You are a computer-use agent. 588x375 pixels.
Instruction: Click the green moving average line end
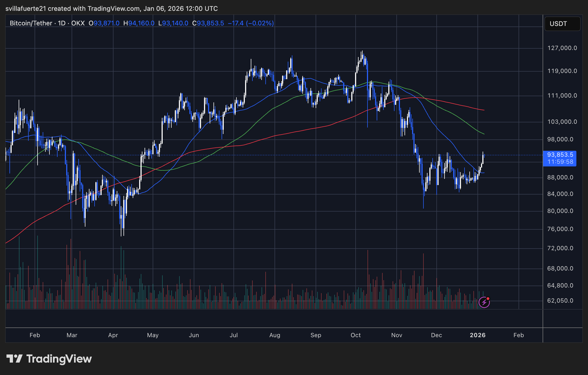(483, 134)
